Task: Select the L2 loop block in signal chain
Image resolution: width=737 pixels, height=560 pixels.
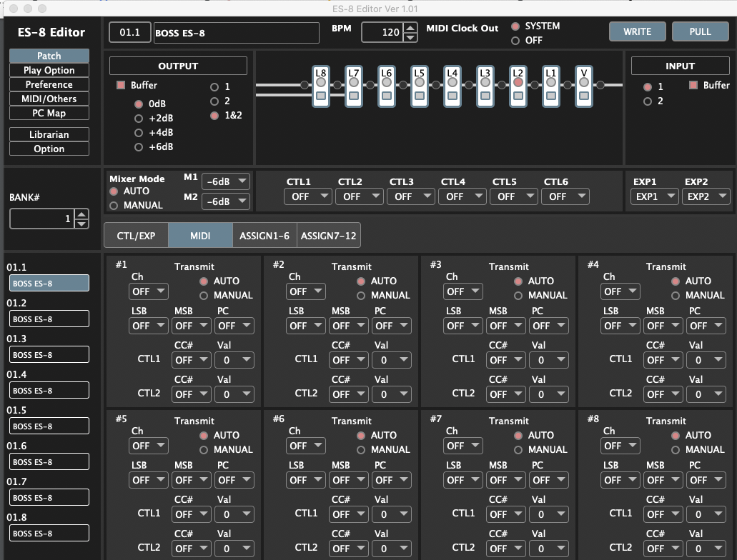Action: (518, 86)
